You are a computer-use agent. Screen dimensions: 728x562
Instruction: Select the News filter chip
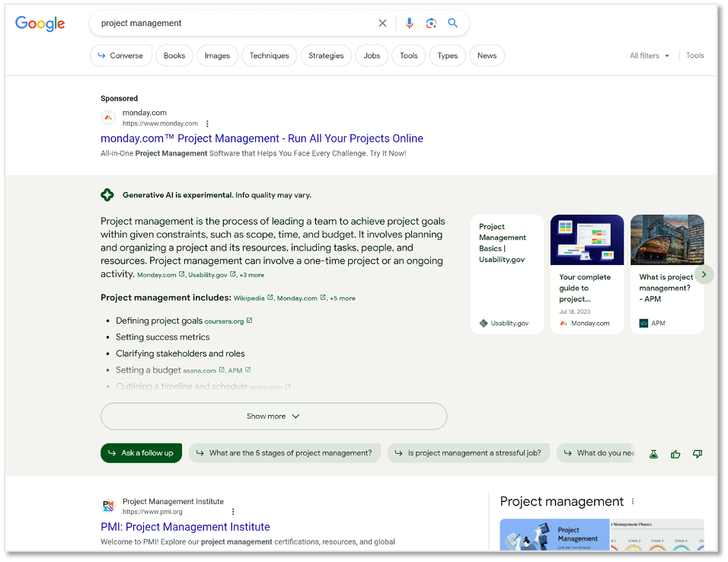(x=487, y=56)
